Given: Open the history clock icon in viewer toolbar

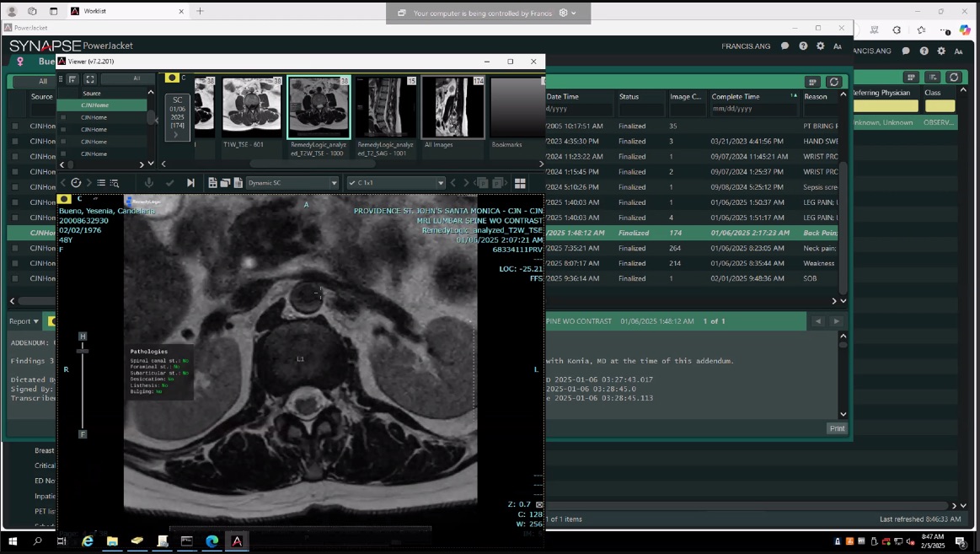Looking at the screenshot, I should (76, 183).
